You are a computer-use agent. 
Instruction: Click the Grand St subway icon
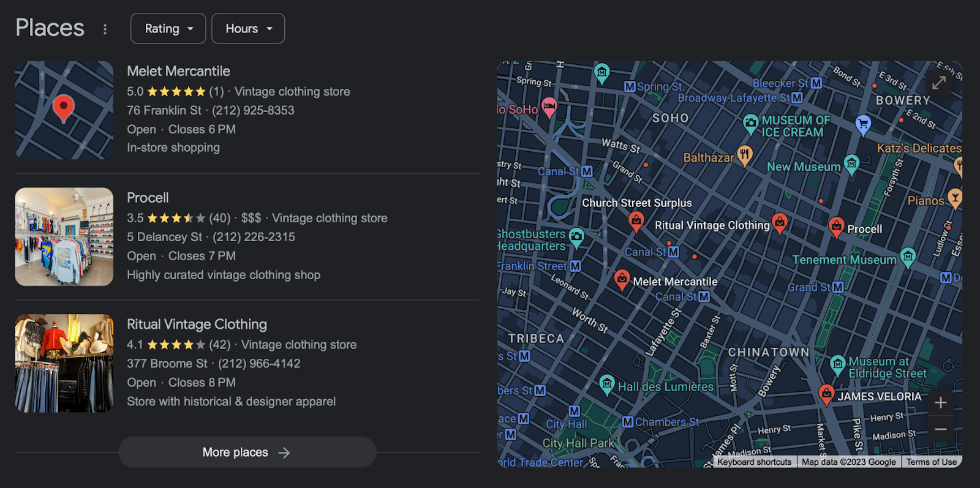[838, 287]
